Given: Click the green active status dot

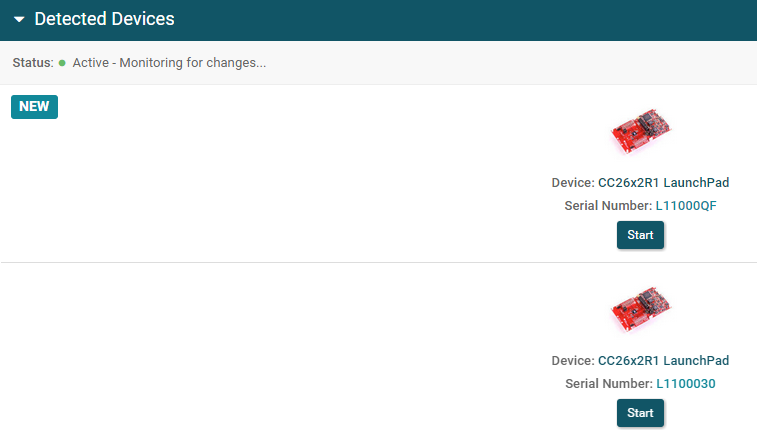Looking at the screenshot, I should coord(62,63).
